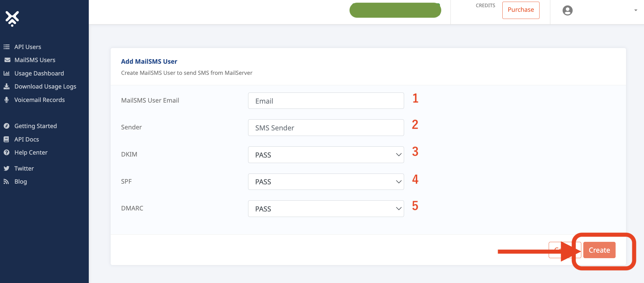The width and height of the screenshot is (644, 283).
Task: Click the API Users list icon
Action: point(7,47)
